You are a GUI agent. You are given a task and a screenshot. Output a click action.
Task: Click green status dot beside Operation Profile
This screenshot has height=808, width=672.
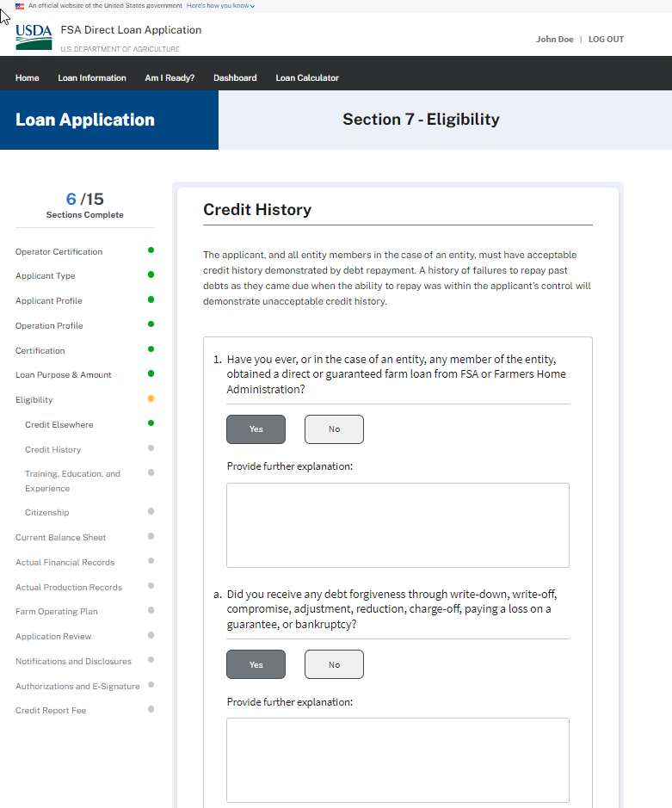tap(151, 324)
